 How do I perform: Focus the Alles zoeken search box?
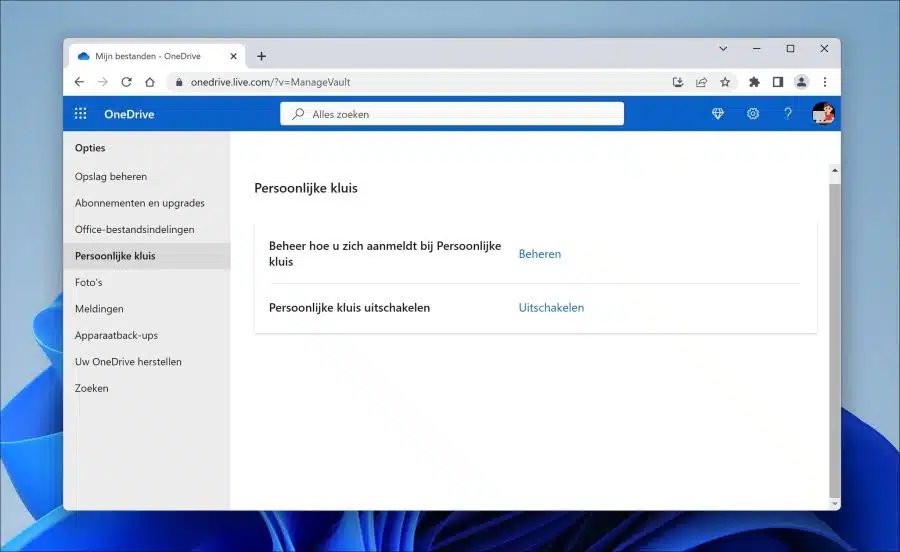click(x=452, y=114)
